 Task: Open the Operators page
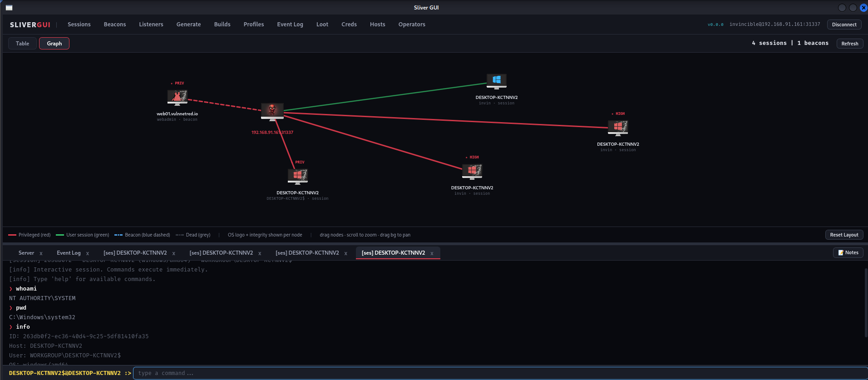pyautogui.click(x=412, y=25)
